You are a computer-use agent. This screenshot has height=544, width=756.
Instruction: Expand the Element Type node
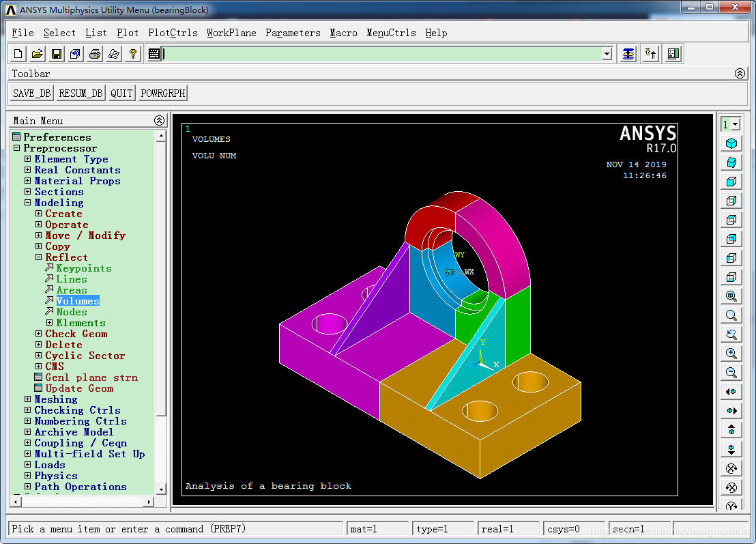click(27, 158)
